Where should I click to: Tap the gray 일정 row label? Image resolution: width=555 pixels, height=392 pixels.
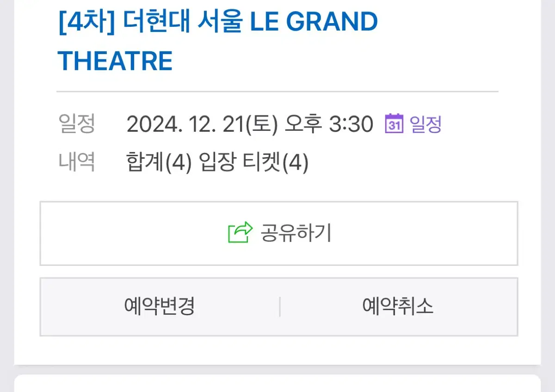pyautogui.click(x=76, y=123)
